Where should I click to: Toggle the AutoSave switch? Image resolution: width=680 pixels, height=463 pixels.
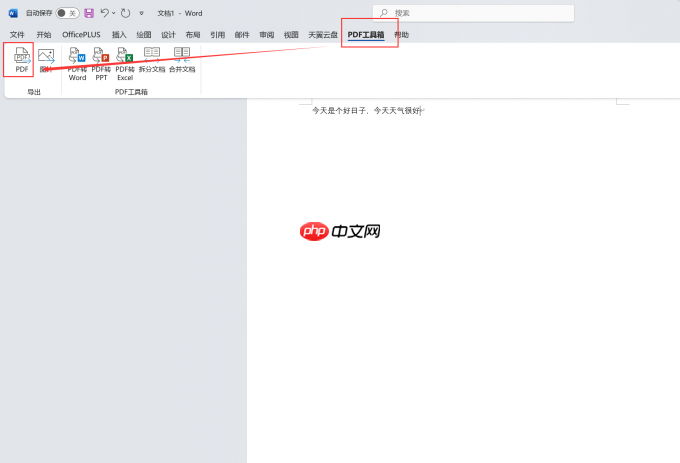[67, 13]
